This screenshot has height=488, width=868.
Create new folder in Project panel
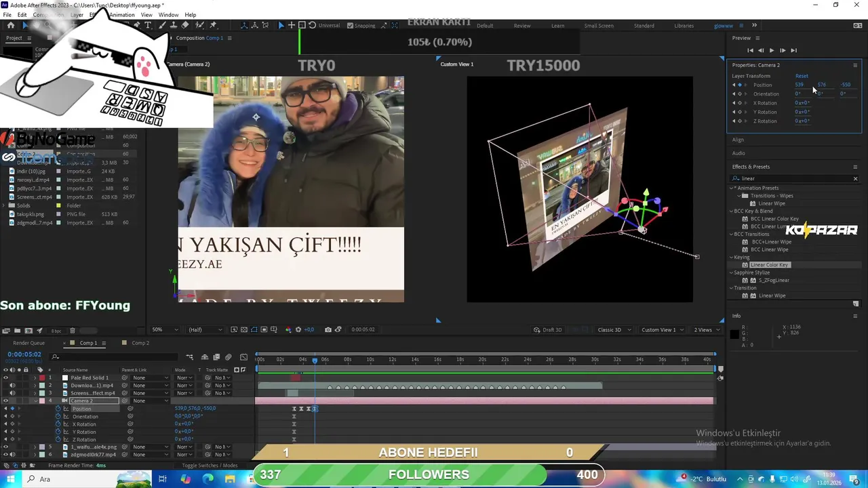tap(17, 331)
